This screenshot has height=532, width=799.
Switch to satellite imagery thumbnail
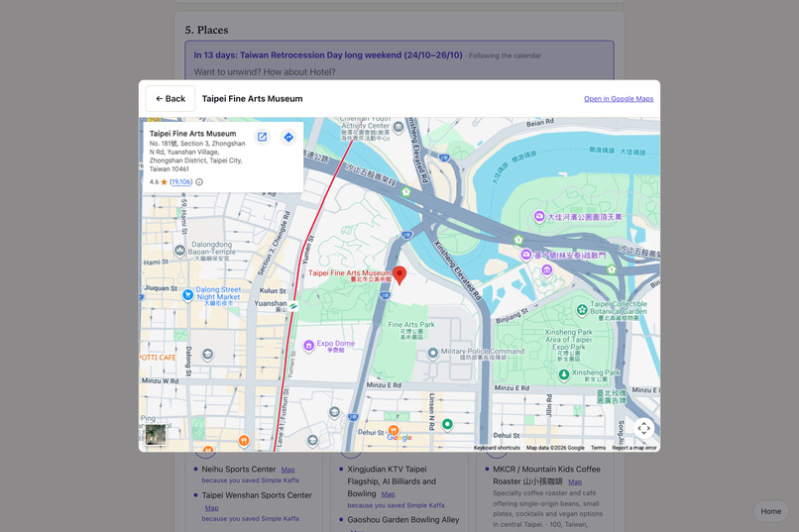pyautogui.click(x=156, y=435)
